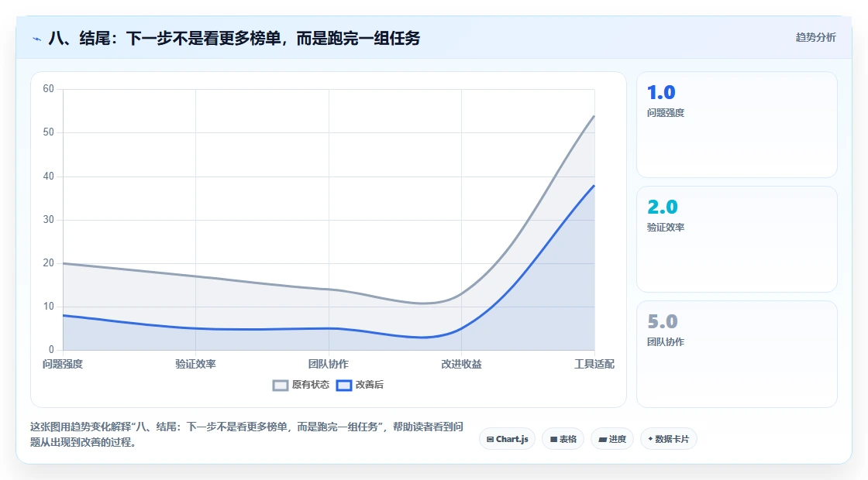Click the section title 八、结尾 heading

point(234,38)
